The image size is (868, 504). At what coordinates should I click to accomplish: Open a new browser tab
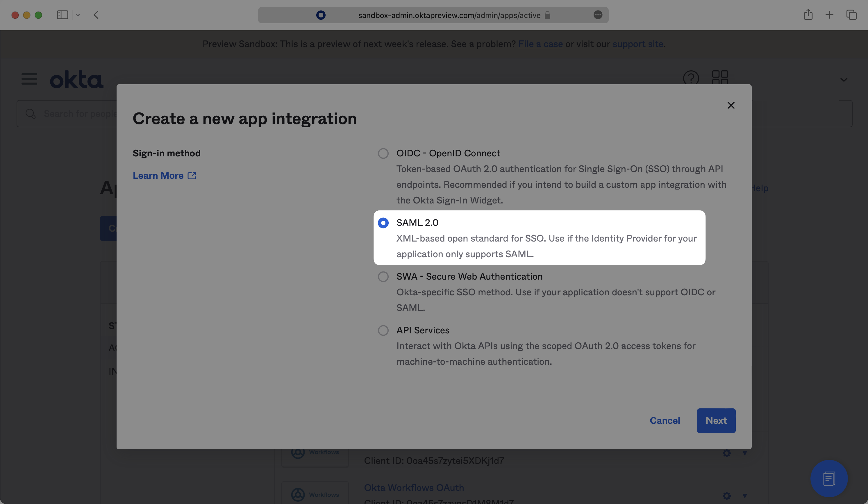[x=829, y=15]
